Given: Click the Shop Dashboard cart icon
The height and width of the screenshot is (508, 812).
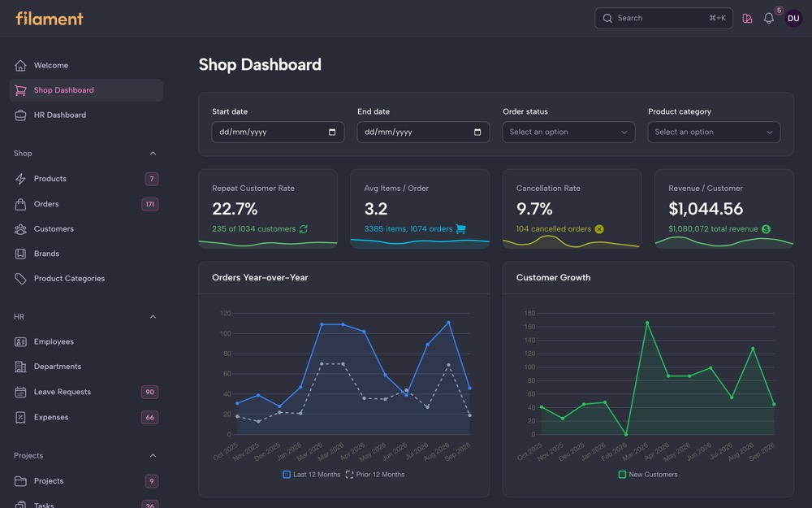Looking at the screenshot, I should [20, 90].
